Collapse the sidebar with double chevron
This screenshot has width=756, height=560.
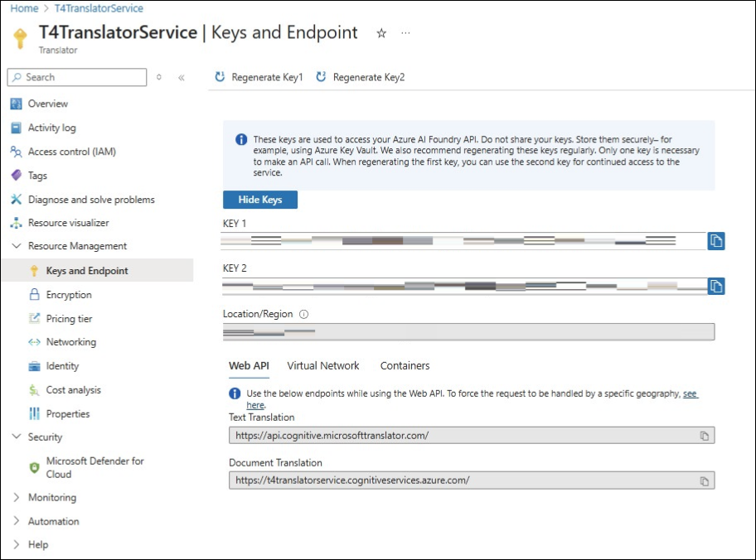pos(182,78)
